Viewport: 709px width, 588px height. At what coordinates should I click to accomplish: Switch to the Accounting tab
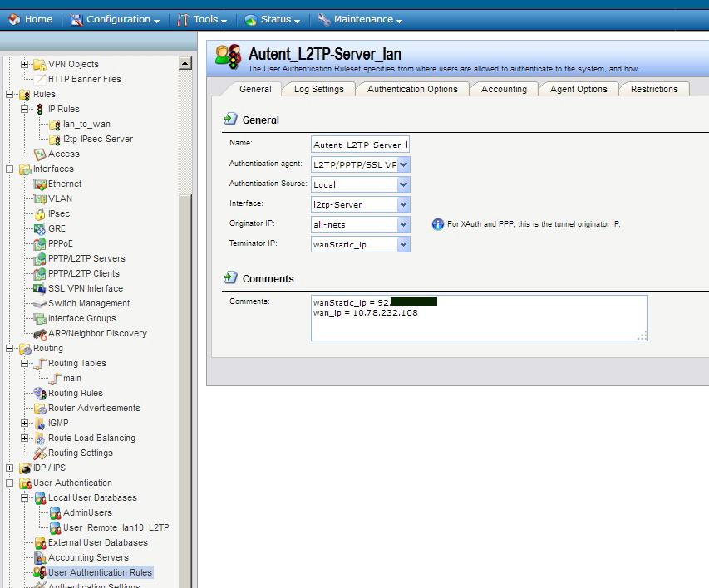tap(504, 89)
